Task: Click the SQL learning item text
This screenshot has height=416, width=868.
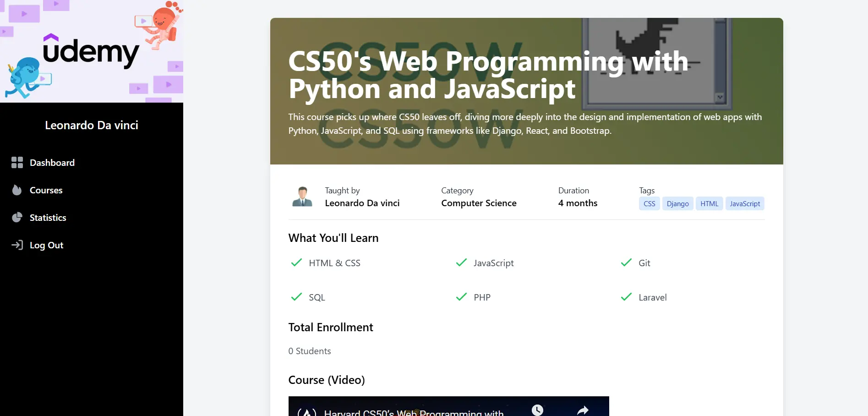Action: pos(317,297)
